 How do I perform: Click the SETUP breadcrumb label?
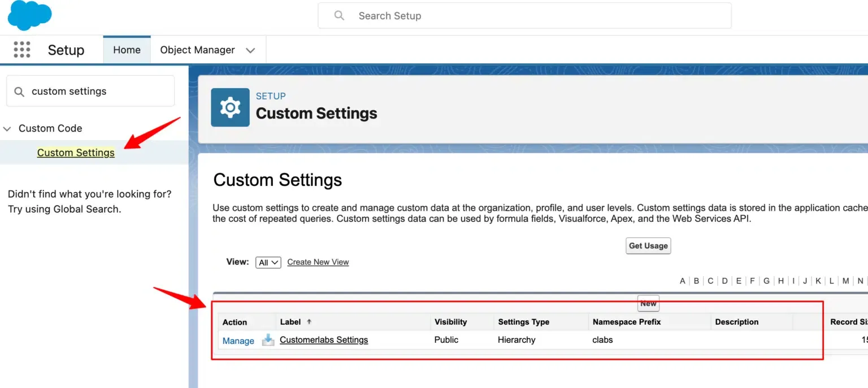271,96
